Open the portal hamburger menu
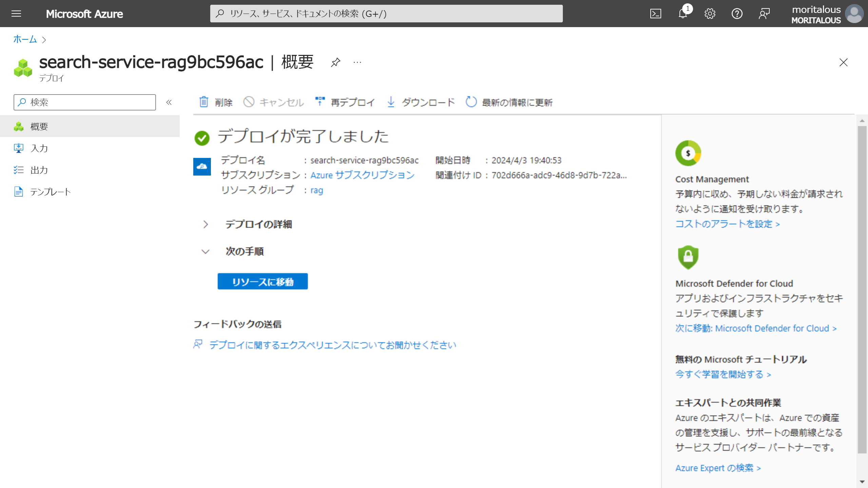Viewport: 868px width, 488px height. (x=16, y=14)
